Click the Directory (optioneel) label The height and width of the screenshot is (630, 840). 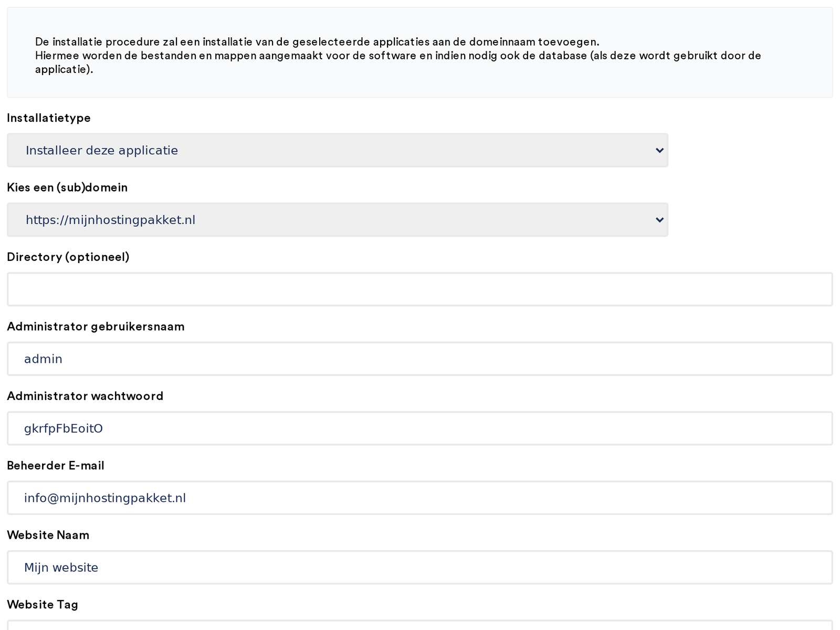[x=68, y=257]
